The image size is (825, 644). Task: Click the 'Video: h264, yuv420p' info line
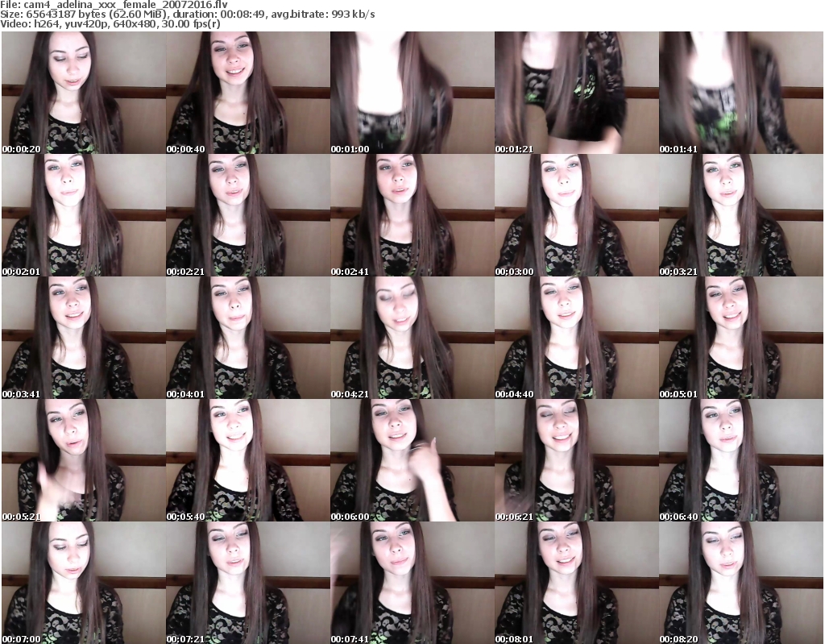[110, 24]
